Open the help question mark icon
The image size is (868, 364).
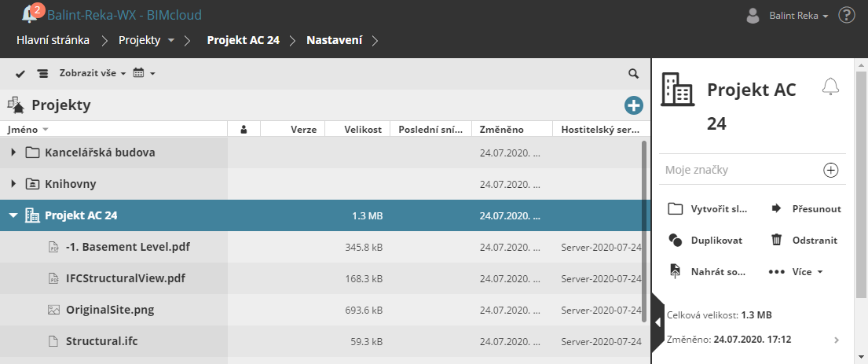click(x=846, y=15)
